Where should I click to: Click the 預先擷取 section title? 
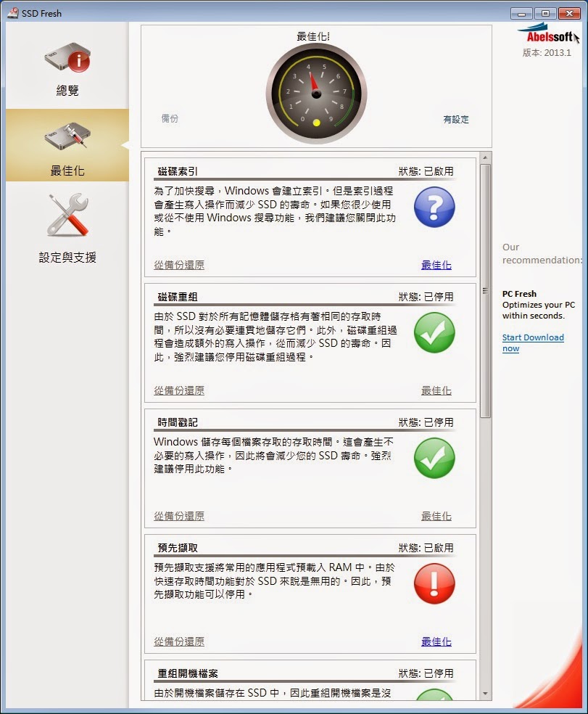(178, 549)
